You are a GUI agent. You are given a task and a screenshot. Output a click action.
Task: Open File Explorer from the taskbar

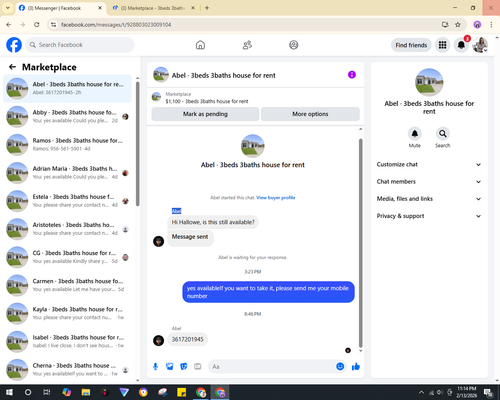[86, 392]
